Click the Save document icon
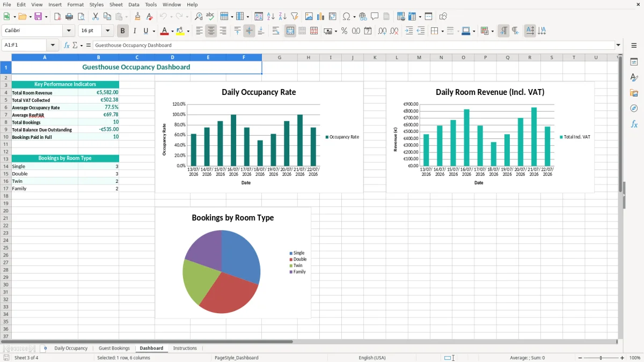Image resolution: width=644 pixels, height=362 pixels. coord(38,17)
